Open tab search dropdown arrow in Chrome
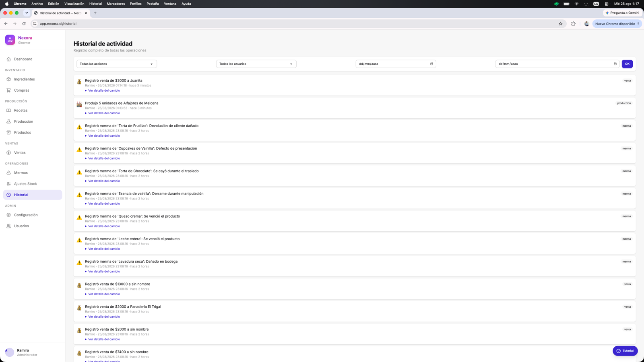This screenshot has width=644, height=362. pyautogui.click(x=27, y=13)
